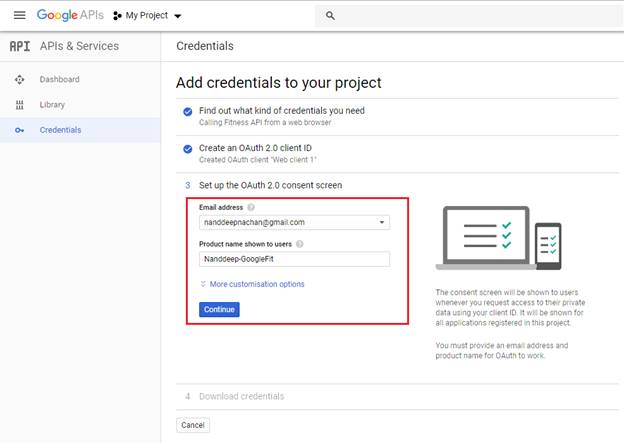Click the Google APIs logo
The width and height of the screenshot is (624, 443).
click(70, 15)
